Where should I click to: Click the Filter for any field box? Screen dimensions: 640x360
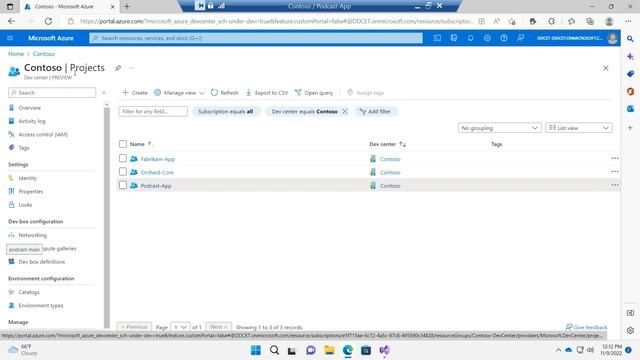[153, 111]
